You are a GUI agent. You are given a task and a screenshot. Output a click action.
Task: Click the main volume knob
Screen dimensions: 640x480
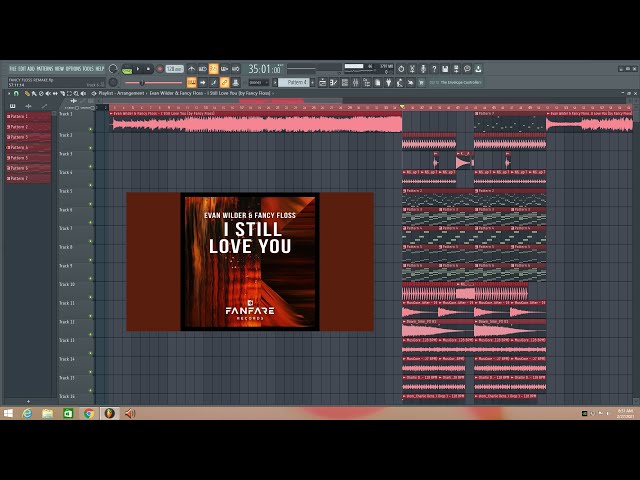click(113, 69)
